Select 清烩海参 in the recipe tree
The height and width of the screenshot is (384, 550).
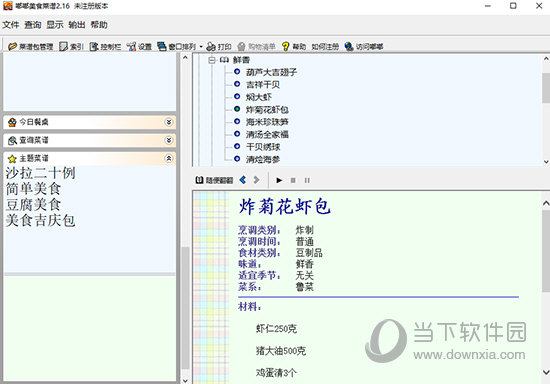point(263,159)
